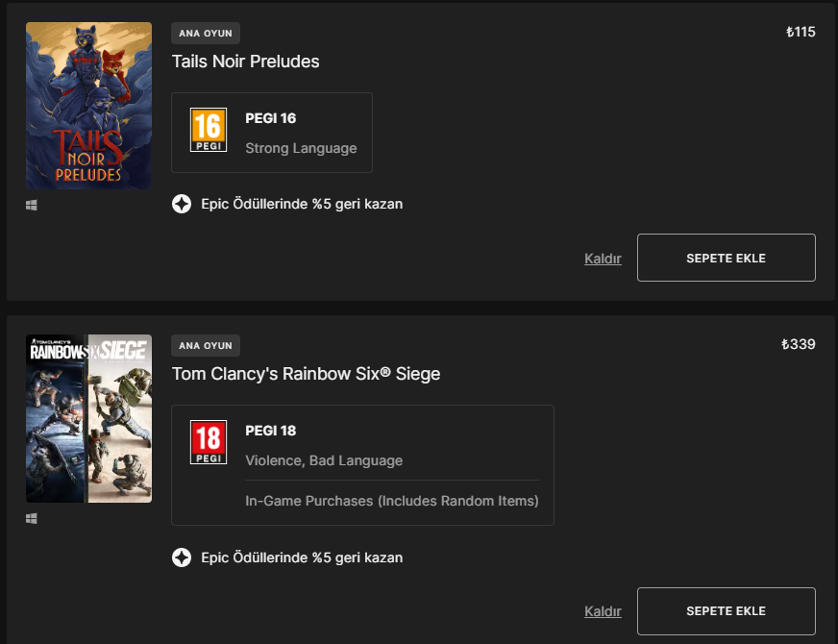Click Ana Oyun tag on Tails Noir

tap(206, 34)
